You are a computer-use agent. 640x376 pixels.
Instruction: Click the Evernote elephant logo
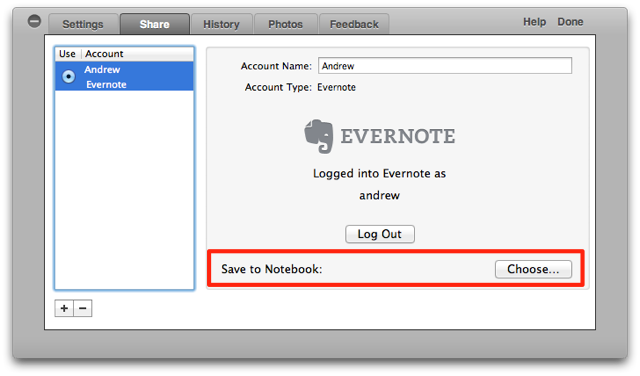point(319,136)
